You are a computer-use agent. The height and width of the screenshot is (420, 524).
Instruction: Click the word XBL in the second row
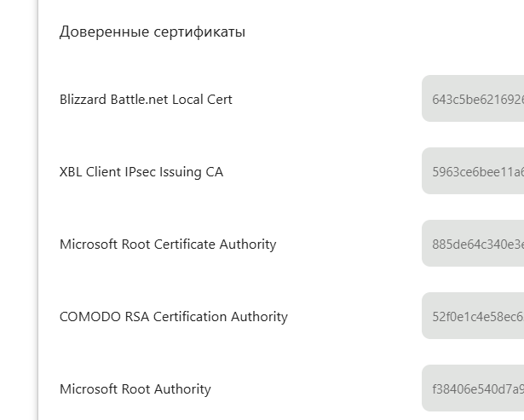[71, 172]
